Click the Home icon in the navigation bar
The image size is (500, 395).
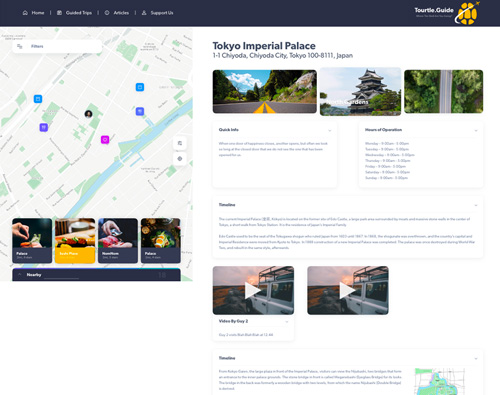tap(25, 13)
